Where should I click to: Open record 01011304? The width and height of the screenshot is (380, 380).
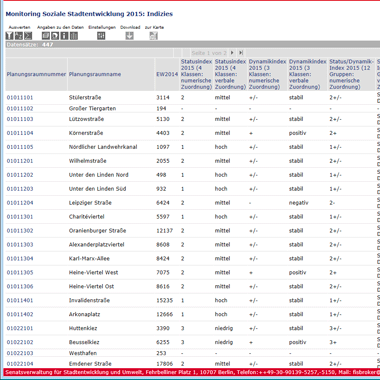click(x=20, y=259)
